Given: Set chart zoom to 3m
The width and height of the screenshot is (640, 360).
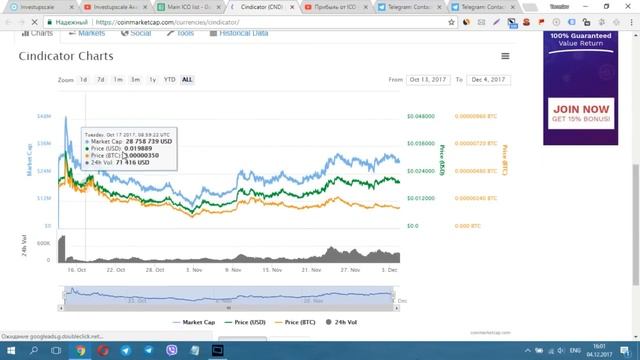Looking at the screenshot, I should click(135, 80).
